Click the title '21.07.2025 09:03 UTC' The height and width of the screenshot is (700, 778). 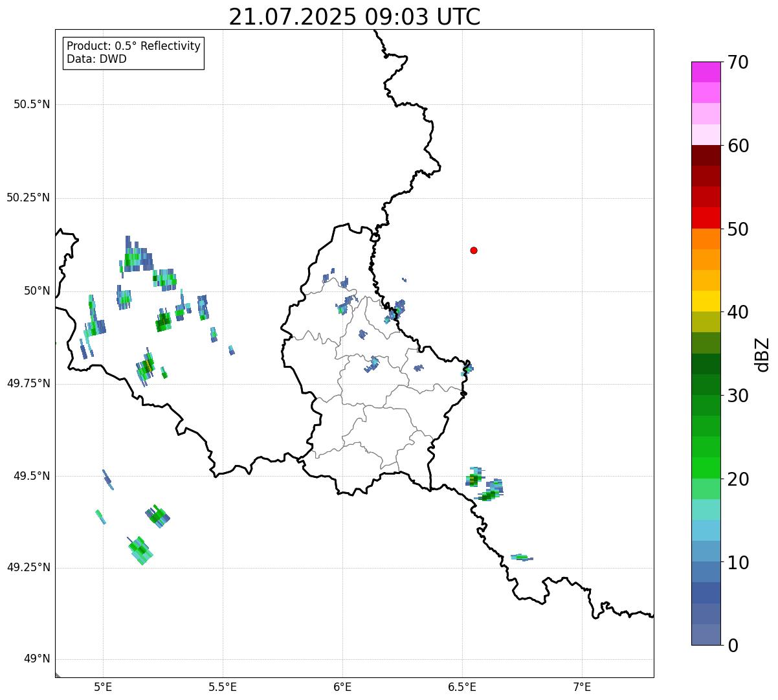pos(355,17)
